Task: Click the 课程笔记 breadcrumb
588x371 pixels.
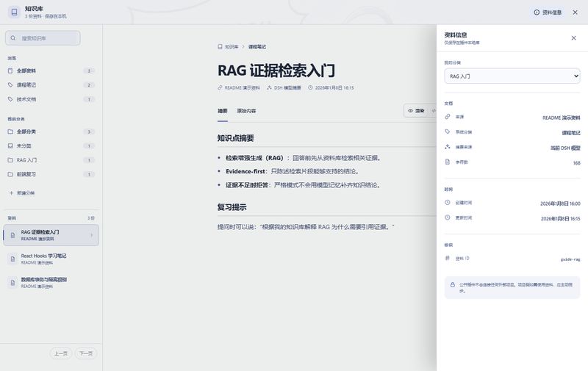Action: [x=257, y=47]
